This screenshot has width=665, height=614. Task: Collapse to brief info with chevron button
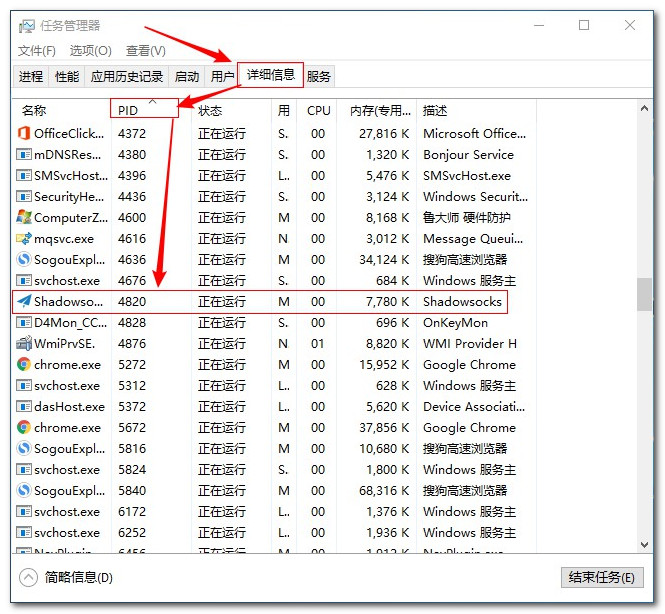click(28, 577)
